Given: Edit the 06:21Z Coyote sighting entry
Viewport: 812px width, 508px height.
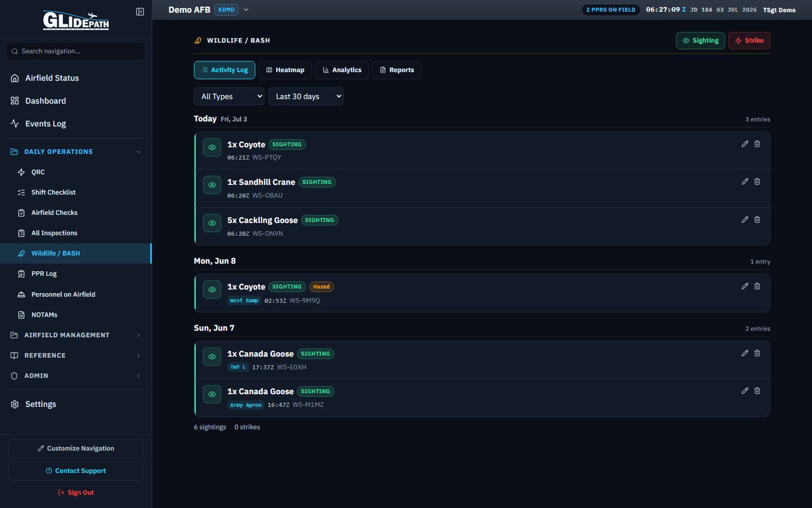Looking at the screenshot, I should point(745,144).
